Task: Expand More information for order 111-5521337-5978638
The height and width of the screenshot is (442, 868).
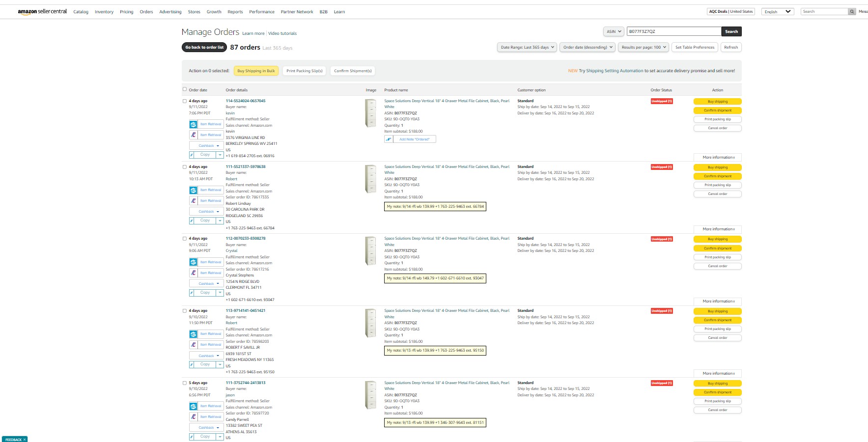Action: pos(718,229)
